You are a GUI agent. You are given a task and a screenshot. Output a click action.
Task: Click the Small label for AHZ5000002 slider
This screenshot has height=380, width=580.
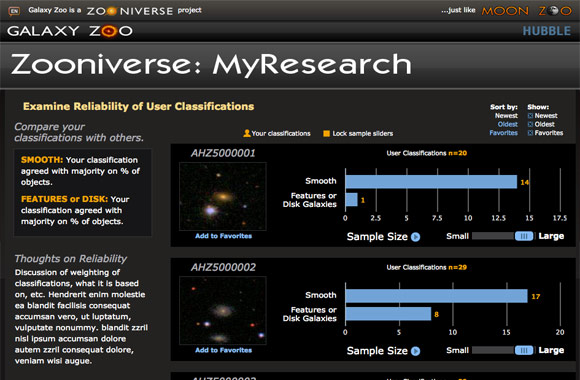(458, 350)
